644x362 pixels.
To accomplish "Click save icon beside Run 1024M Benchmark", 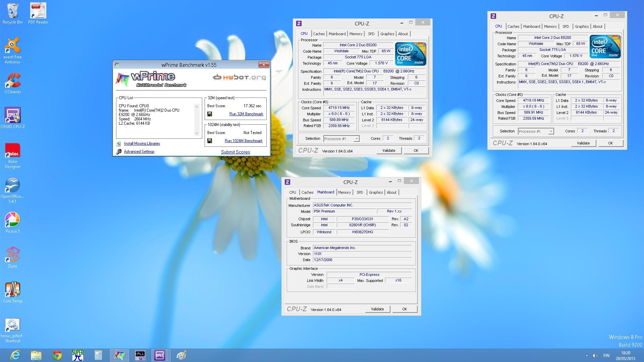I will coord(210,141).
